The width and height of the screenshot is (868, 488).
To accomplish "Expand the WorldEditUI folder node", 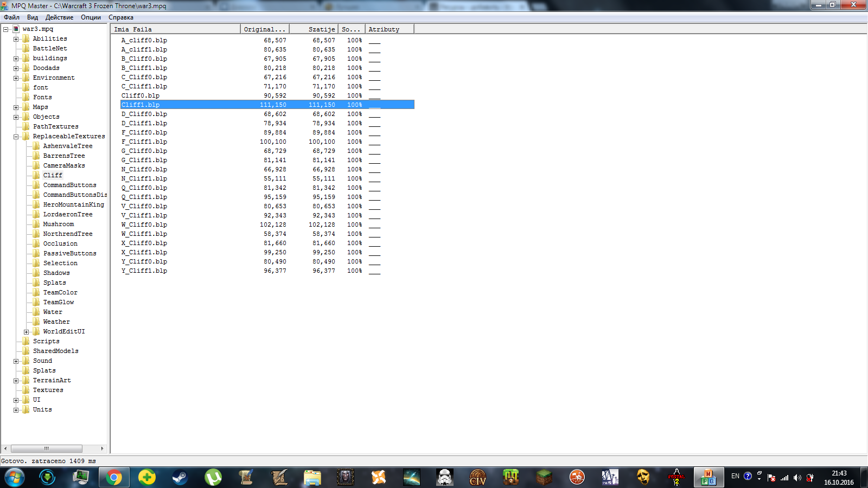I will [x=27, y=332].
